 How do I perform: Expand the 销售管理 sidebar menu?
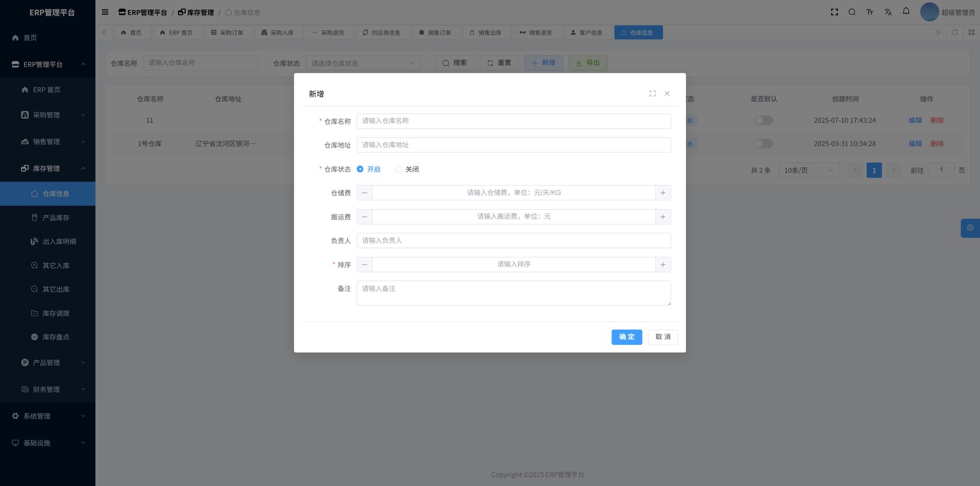click(x=47, y=142)
